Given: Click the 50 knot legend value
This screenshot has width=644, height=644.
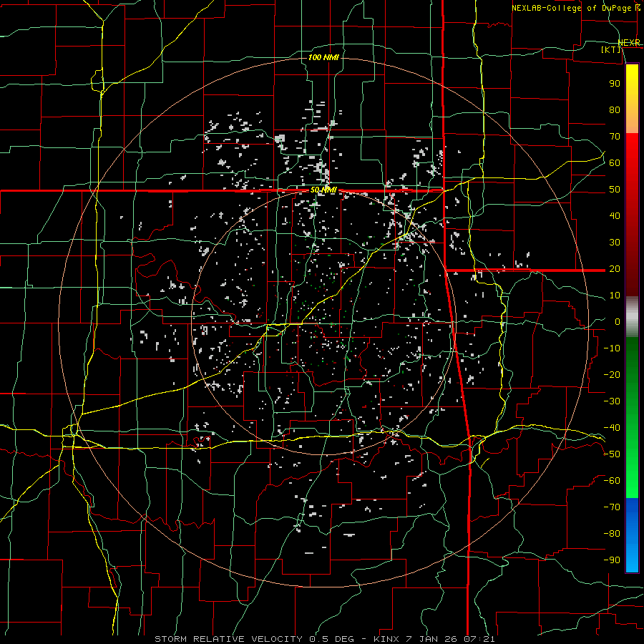Looking at the screenshot, I should tap(615, 190).
